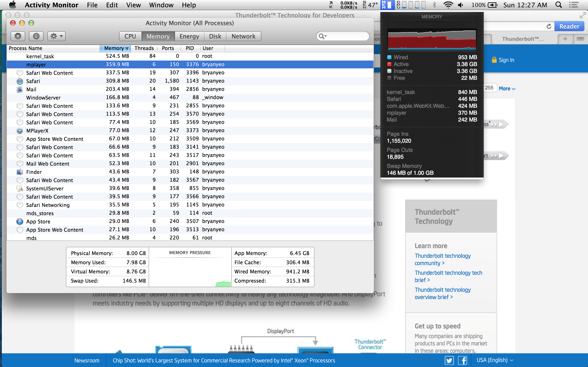Click the MPlayerX icon in process list
Screen dimensions: 588x367
click(20, 131)
